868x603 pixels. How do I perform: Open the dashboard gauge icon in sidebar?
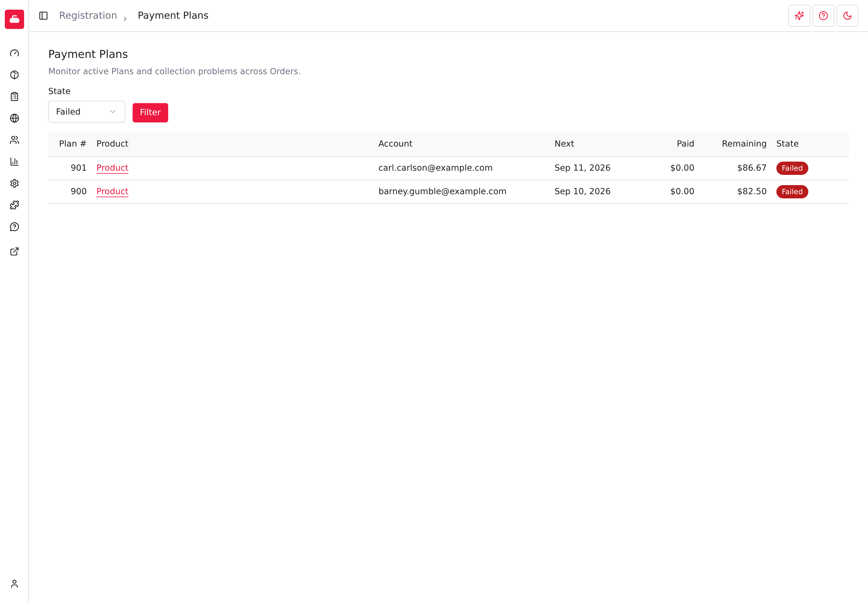coord(14,53)
